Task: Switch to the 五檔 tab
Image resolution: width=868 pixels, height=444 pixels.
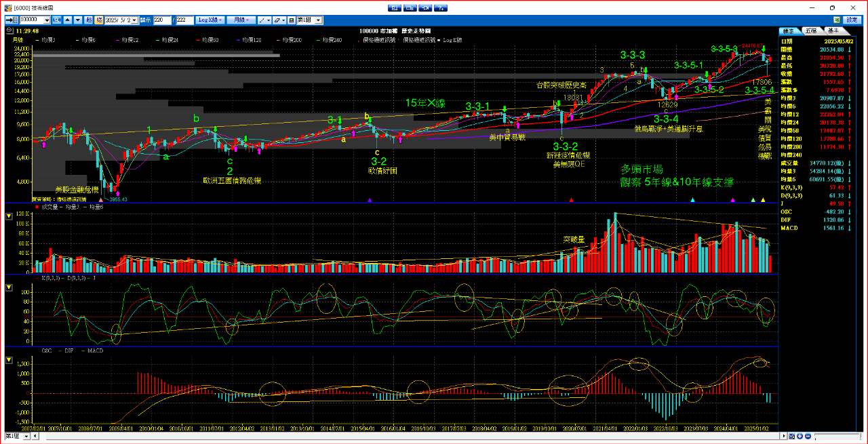Action: point(811,31)
